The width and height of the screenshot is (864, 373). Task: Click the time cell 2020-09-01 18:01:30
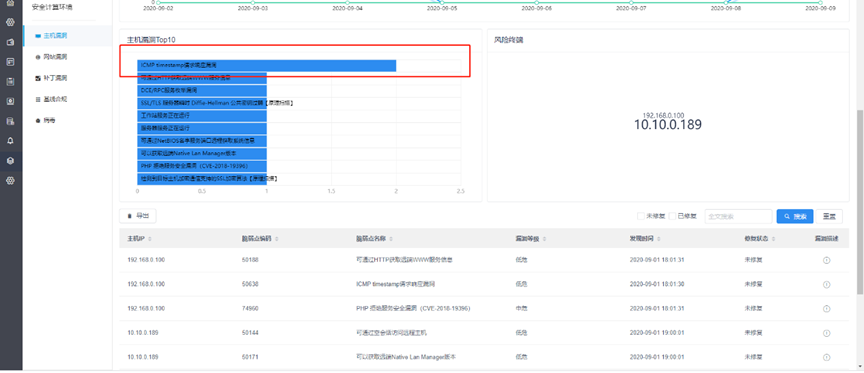[x=657, y=284]
